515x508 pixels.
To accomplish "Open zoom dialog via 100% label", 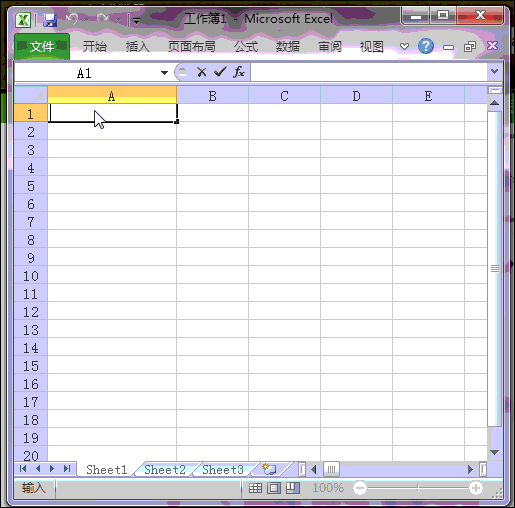I will click(328, 488).
